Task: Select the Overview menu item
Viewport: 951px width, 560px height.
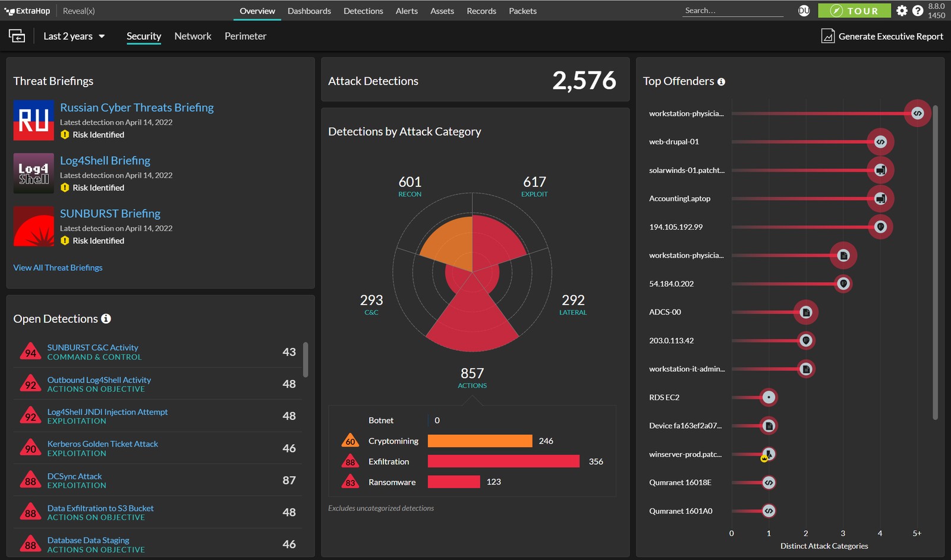Action: pos(257,11)
